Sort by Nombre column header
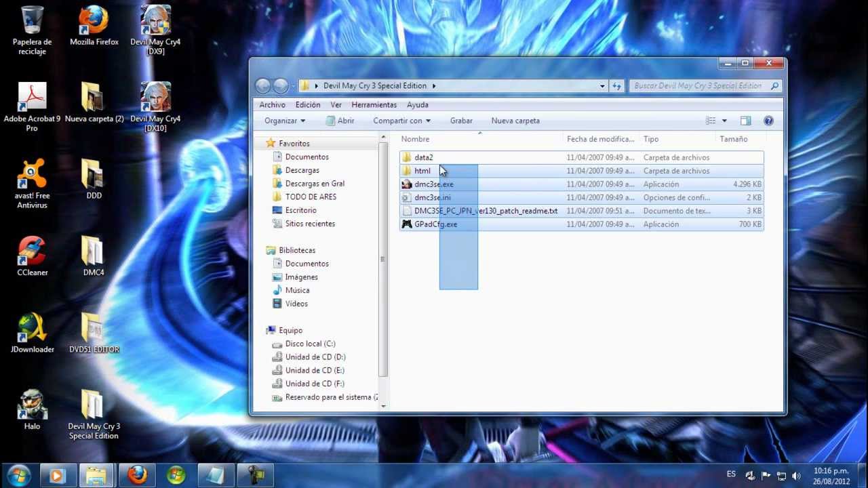Image resolution: width=868 pixels, height=488 pixels. [x=479, y=139]
